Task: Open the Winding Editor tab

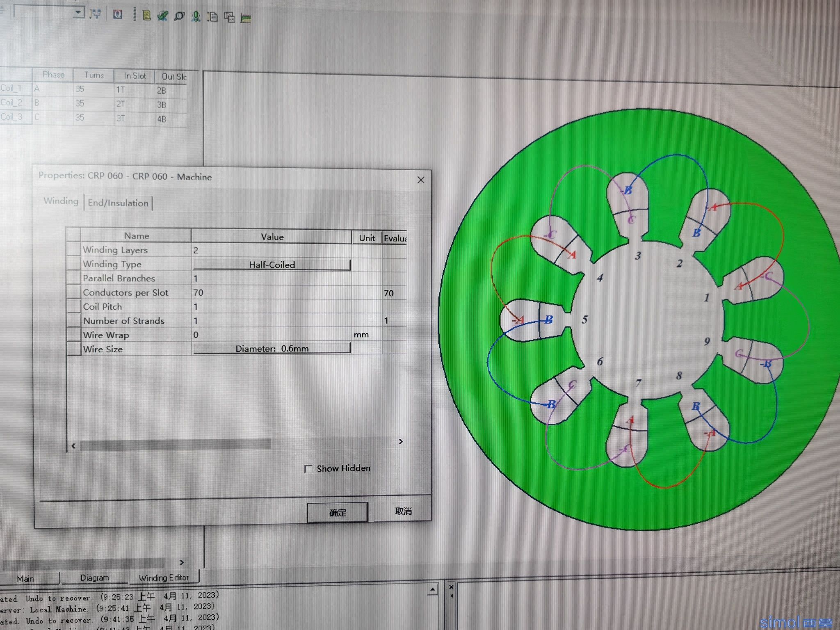Action: tap(164, 577)
